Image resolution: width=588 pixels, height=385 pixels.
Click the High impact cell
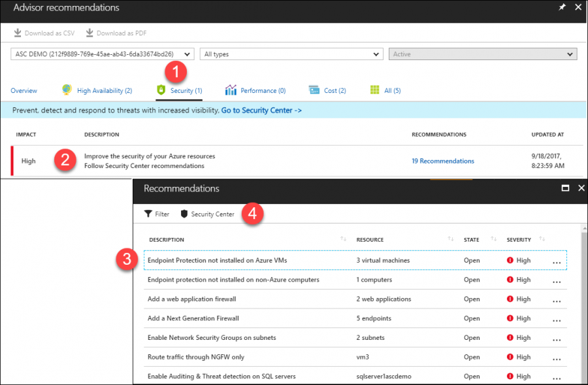29,161
